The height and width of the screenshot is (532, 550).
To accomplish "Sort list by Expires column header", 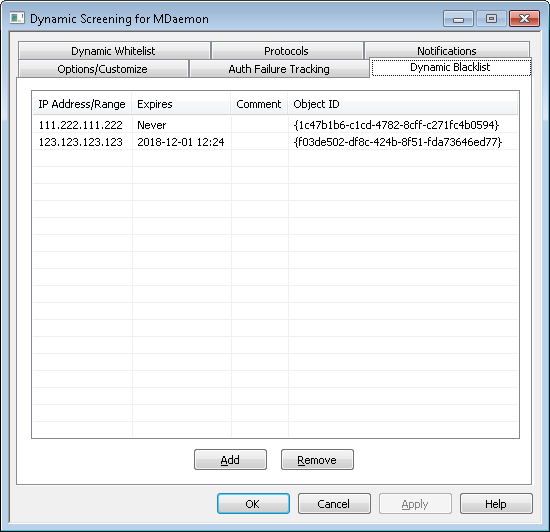I will point(181,104).
